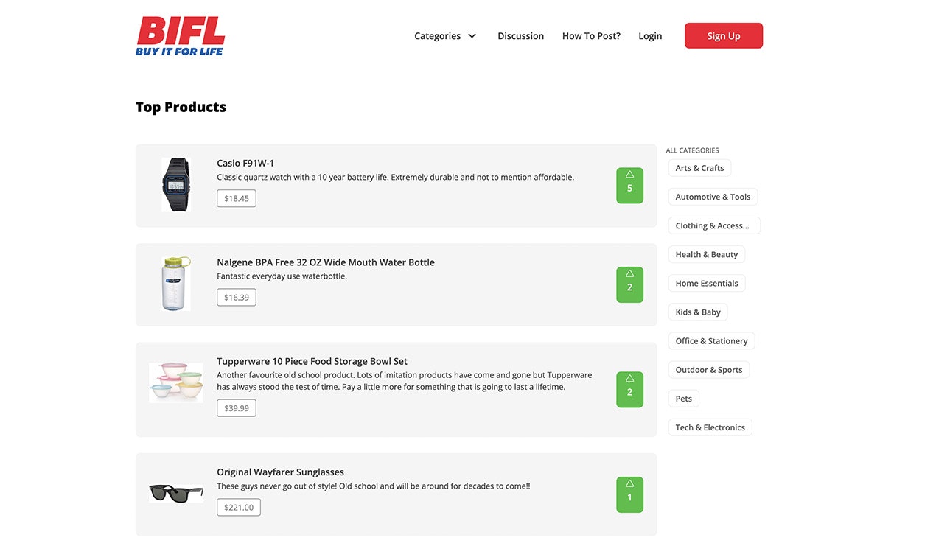Click 'These guys never go out of style' text

(x=374, y=486)
